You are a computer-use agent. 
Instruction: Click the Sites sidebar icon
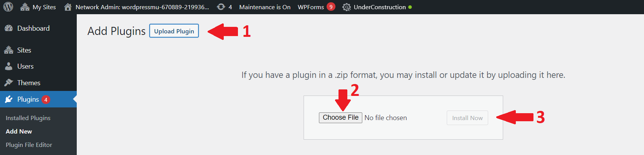8,50
